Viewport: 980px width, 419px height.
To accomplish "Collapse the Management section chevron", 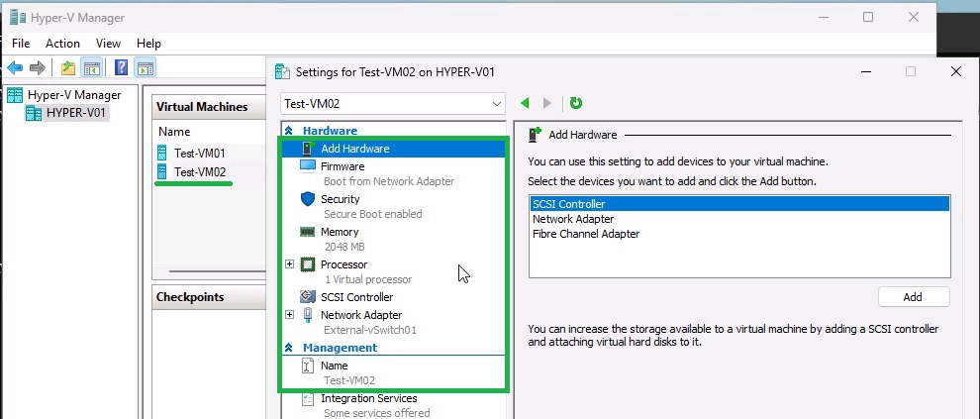I will pyautogui.click(x=289, y=348).
